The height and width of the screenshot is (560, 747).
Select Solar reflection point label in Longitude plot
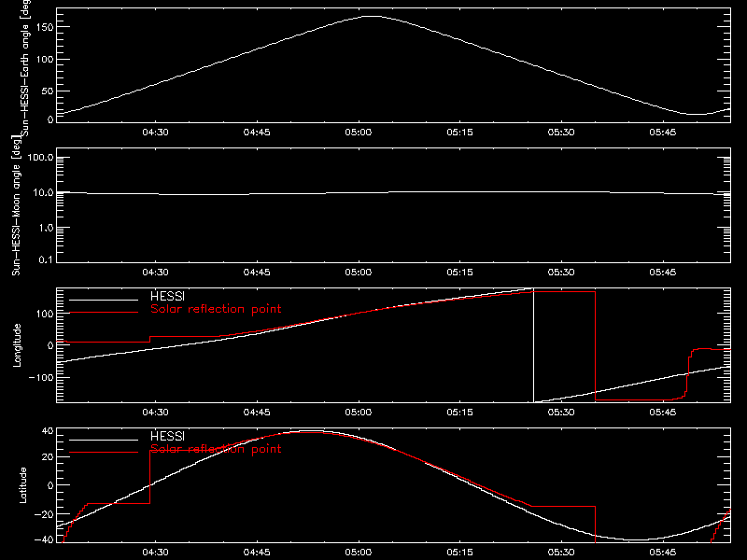point(216,309)
